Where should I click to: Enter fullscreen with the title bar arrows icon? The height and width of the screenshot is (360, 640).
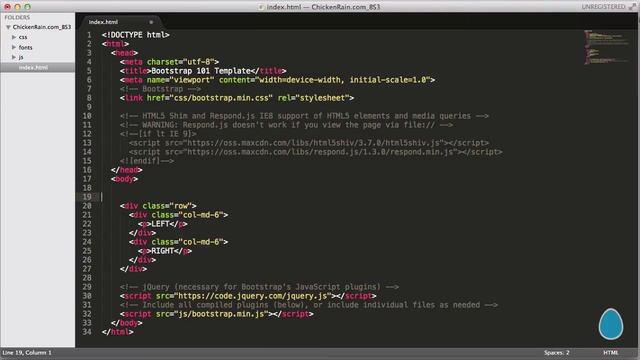632,7
